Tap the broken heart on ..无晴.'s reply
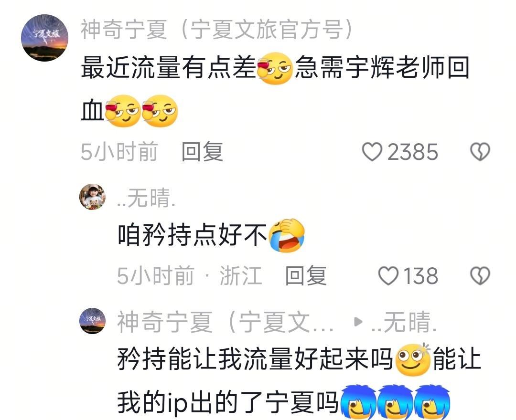 [480, 276]
